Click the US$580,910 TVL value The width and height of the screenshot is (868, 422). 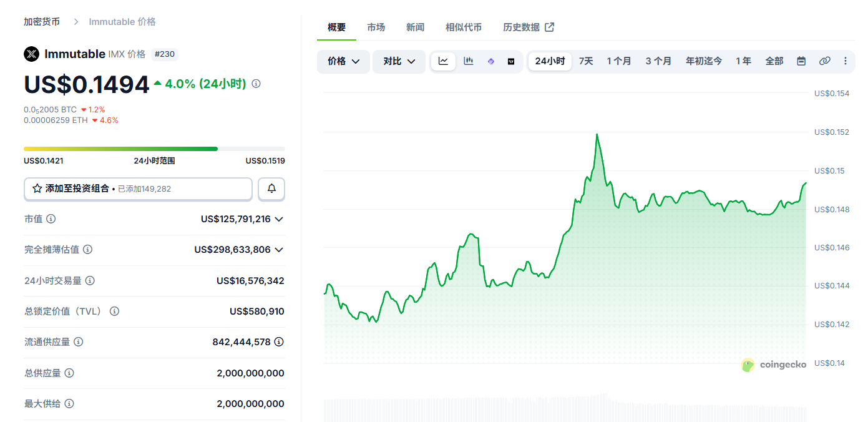pyautogui.click(x=257, y=312)
